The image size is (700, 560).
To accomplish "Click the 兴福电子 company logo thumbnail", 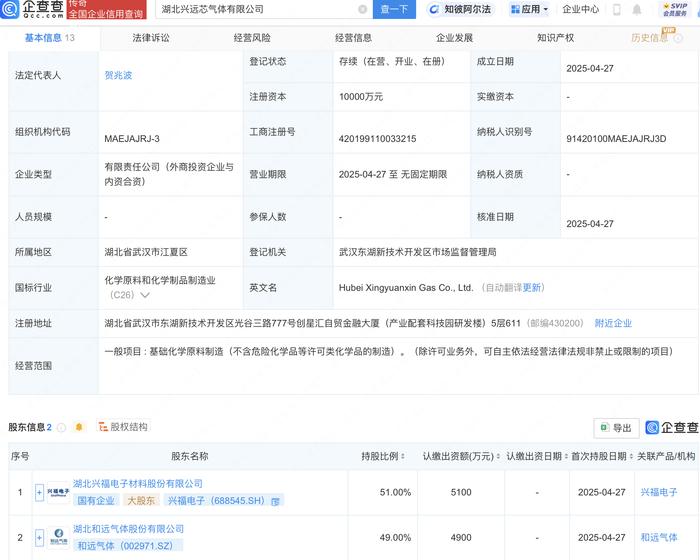I will (58, 492).
